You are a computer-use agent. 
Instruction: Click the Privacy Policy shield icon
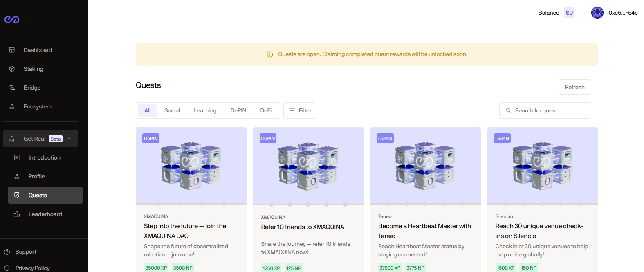click(x=7, y=268)
